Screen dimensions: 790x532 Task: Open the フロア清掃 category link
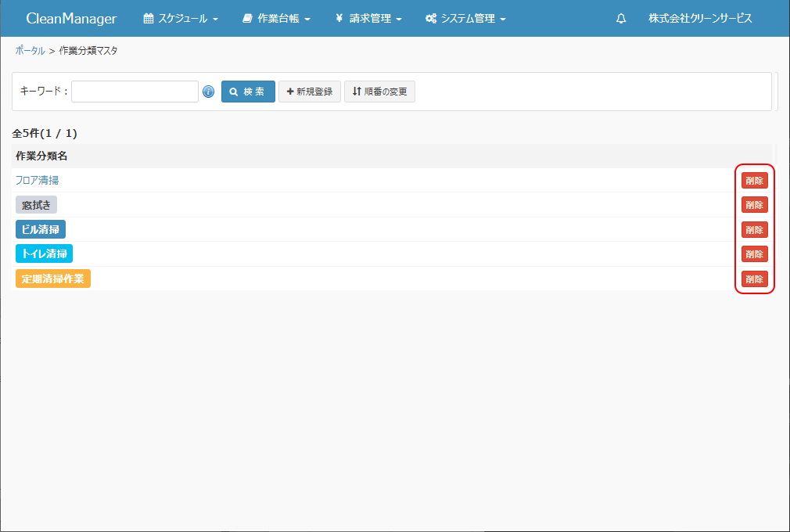point(37,180)
